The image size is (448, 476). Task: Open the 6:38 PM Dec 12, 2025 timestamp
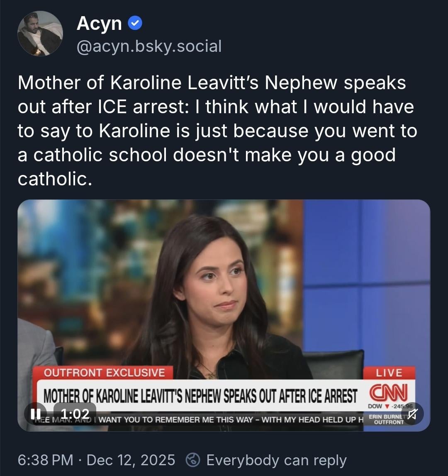click(96, 460)
